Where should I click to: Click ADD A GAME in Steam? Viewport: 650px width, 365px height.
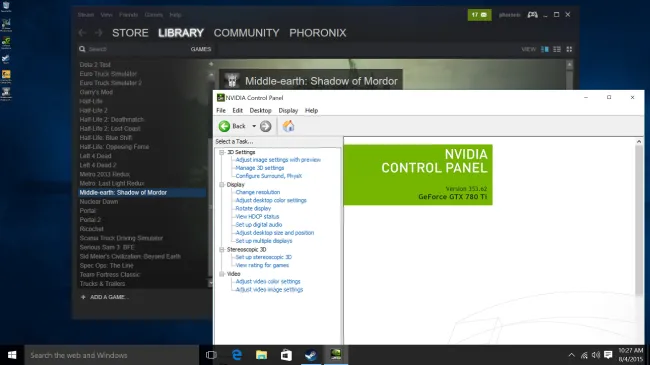[104, 297]
